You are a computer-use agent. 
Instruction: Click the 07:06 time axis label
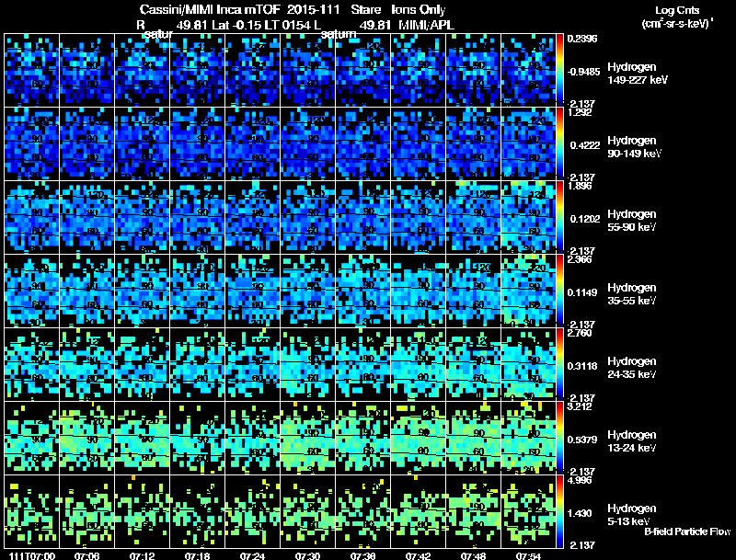point(86,556)
